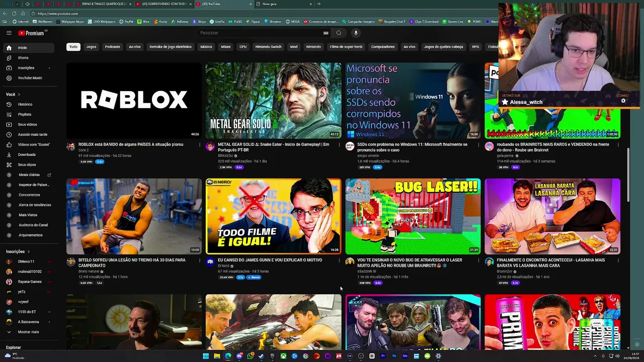Image resolution: width=644 pixels, height=362 pixels.
Task: Open video title about SSDs Windows 11
Action: pos(413,147)
